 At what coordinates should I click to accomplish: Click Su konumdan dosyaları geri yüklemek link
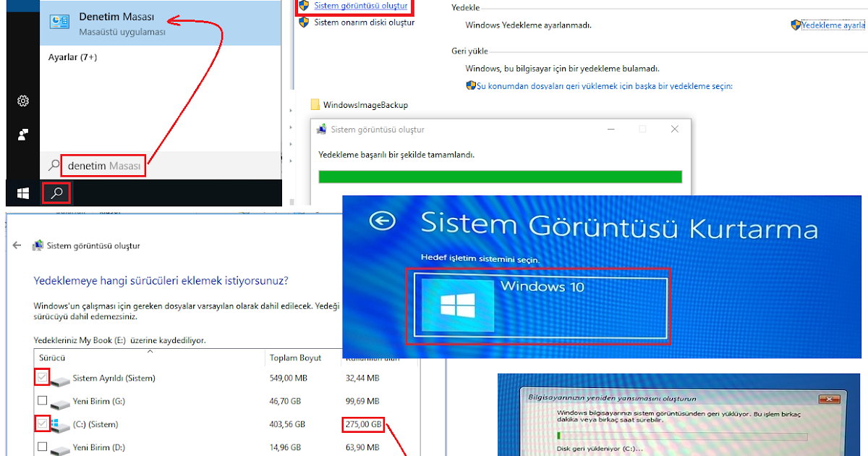point(604,86)
